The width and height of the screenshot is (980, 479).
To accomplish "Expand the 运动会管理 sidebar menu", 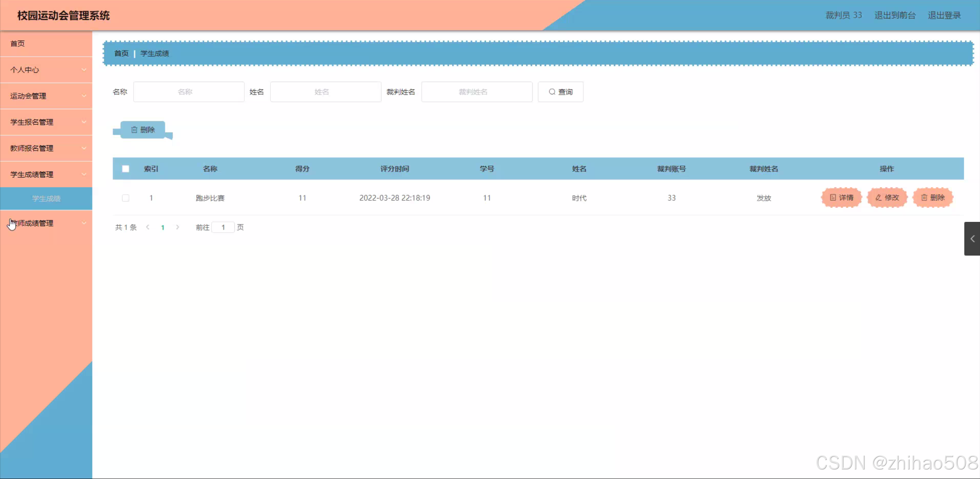I will click(x=46, y=96).
